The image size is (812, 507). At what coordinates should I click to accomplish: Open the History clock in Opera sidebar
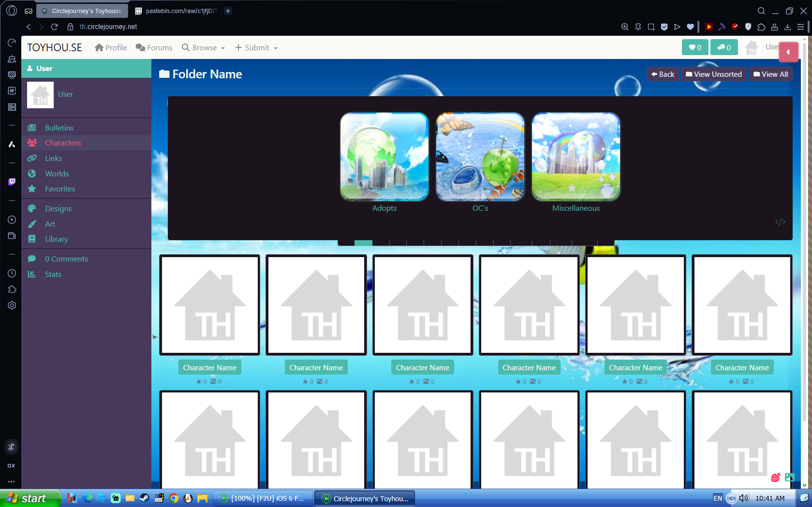pos(12,274)
